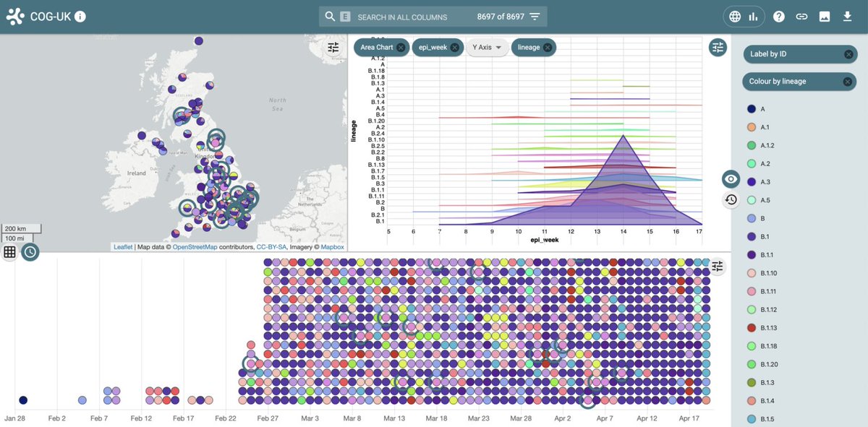Select lineage B legend swatch
Image resolution: width=868 pixels, height=427 pixels.
tap(750, 218)
